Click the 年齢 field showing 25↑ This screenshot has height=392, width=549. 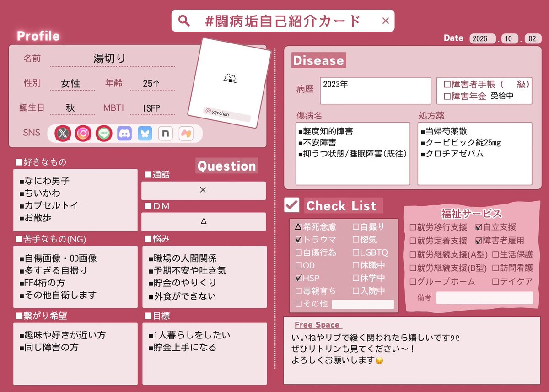[152, 84]
